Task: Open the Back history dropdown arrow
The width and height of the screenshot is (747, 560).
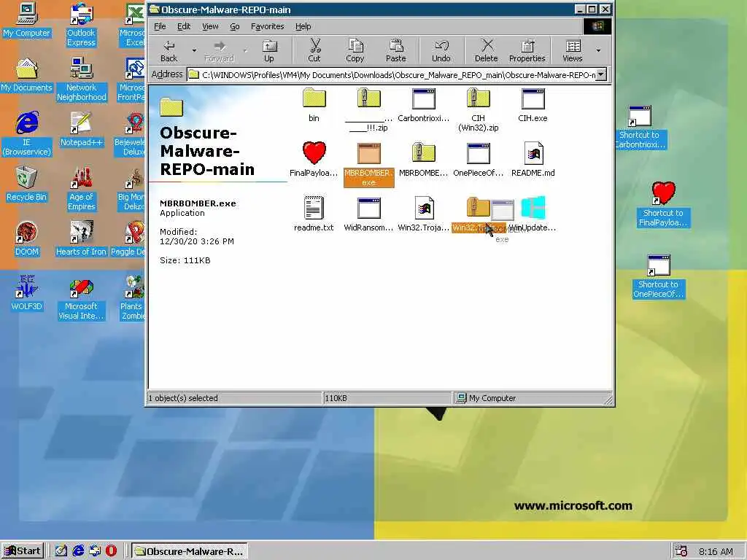Action: point(194,50)
